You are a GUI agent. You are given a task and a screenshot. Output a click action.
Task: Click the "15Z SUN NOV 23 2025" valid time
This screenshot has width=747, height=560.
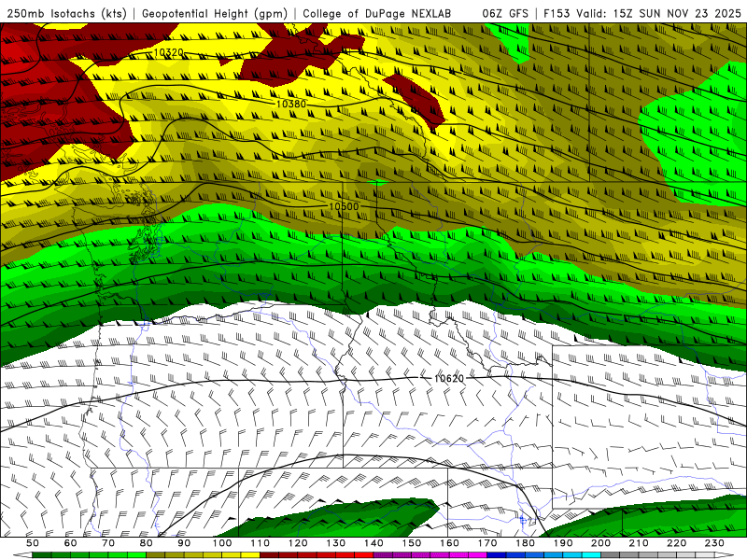(x=677, y=13)
